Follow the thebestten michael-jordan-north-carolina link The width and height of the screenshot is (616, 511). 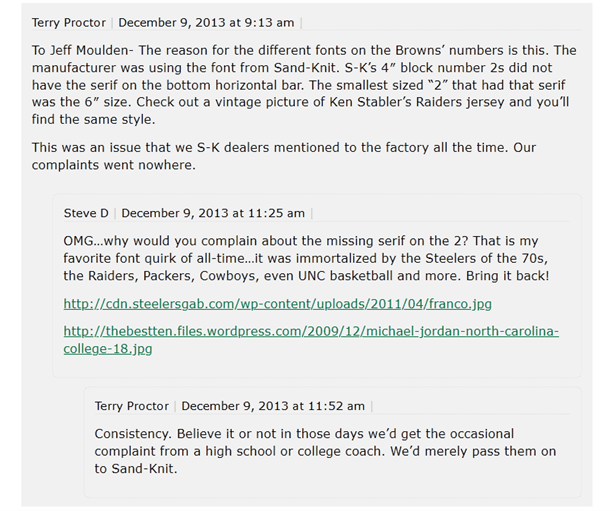tap(311, 332)
